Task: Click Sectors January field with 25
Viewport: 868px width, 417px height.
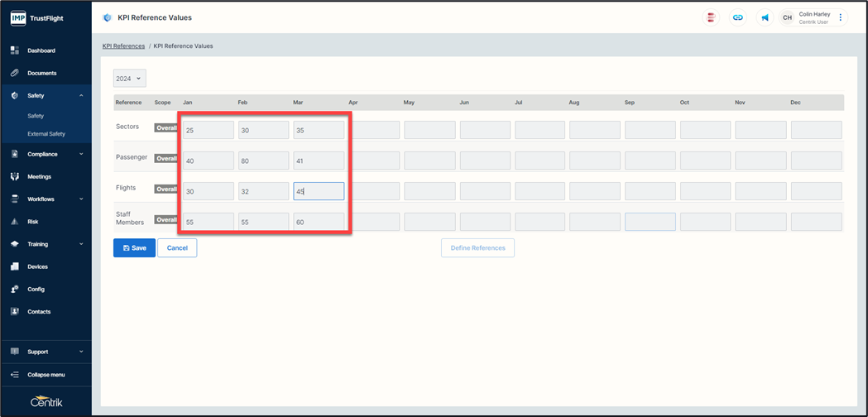Action: point(209,130)
